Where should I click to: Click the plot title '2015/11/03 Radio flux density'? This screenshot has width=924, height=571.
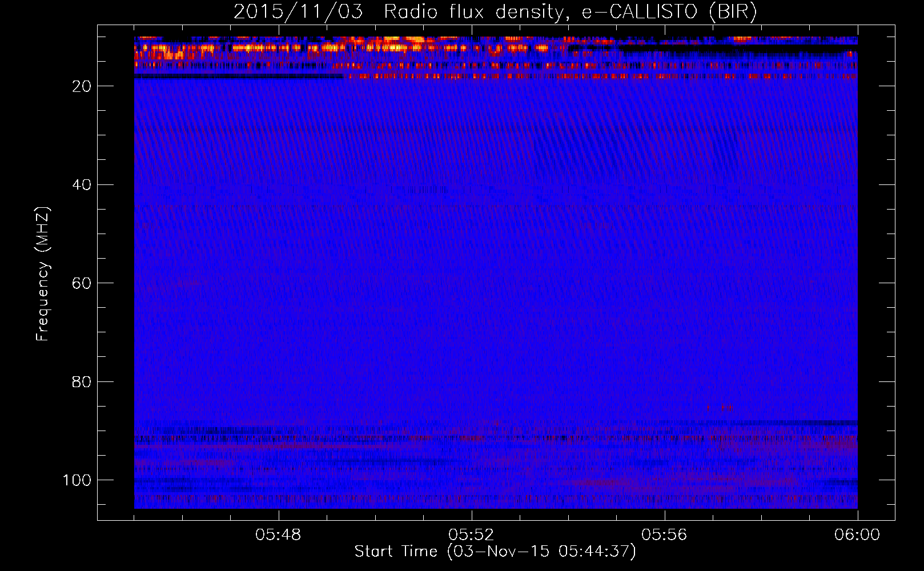tap(496, 11)
